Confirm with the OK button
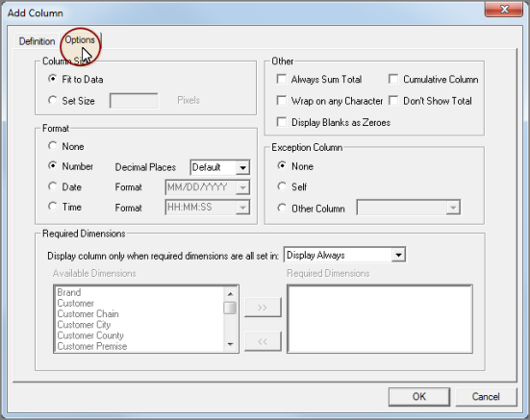 coord(419,397)
